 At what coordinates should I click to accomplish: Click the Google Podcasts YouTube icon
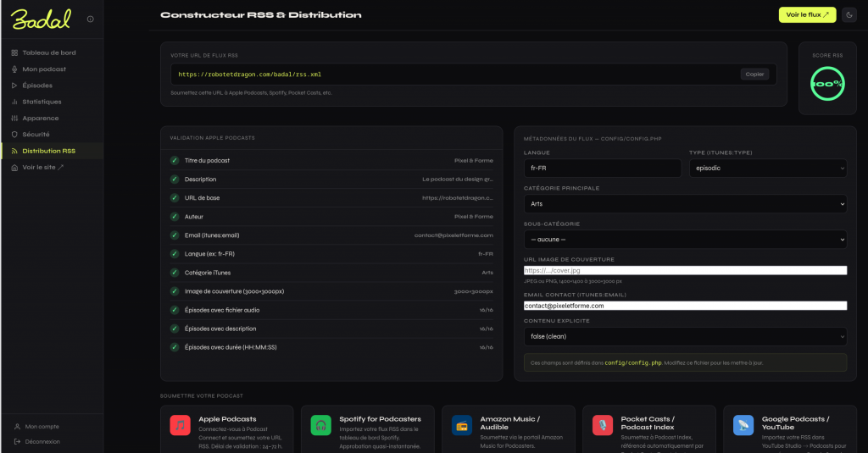743,425
